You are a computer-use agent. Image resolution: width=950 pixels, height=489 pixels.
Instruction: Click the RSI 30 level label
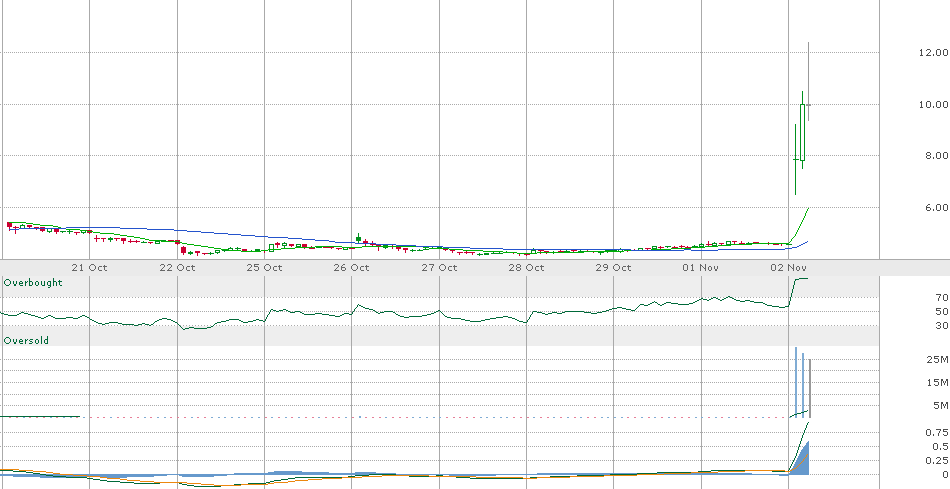[942, 325]
